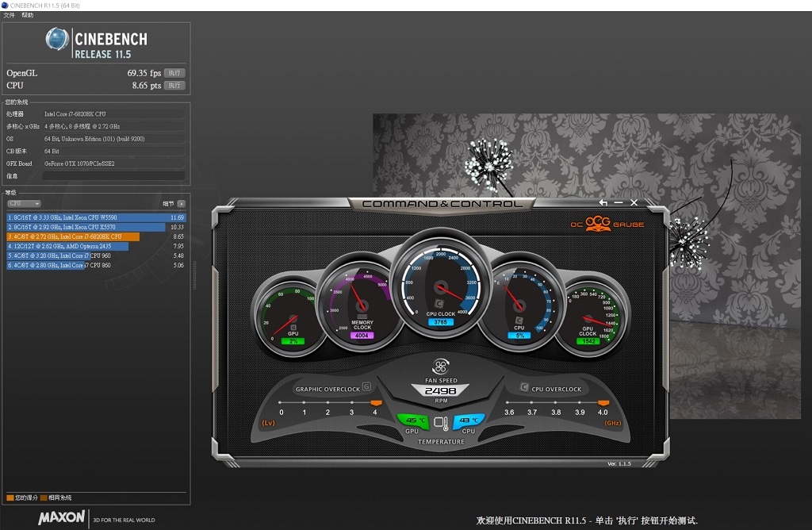Open the CPU ranking dropdown
The width and height of the screenshot is (812, 530).
click(24, 204)
